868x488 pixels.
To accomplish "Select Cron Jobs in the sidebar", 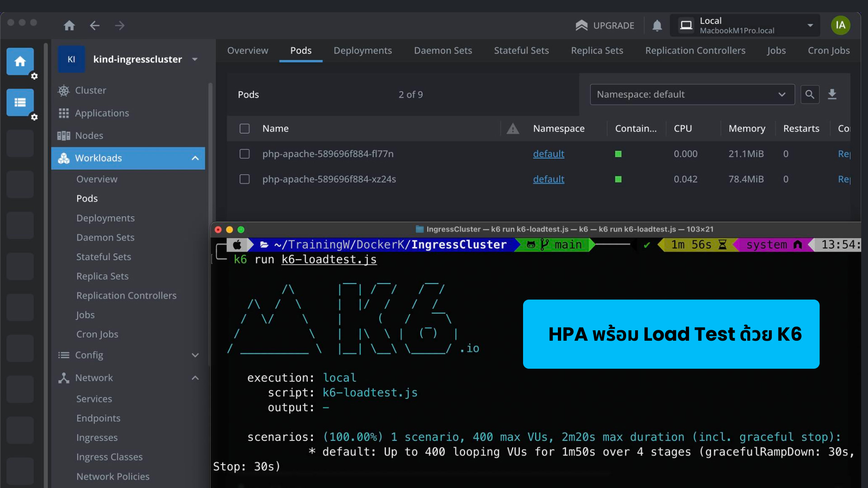I will 97,334.
